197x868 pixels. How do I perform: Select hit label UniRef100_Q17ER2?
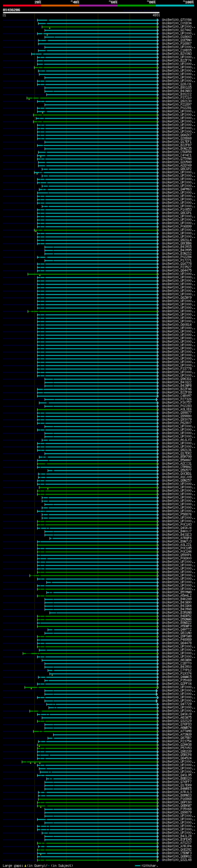click(x=177, y=453)
